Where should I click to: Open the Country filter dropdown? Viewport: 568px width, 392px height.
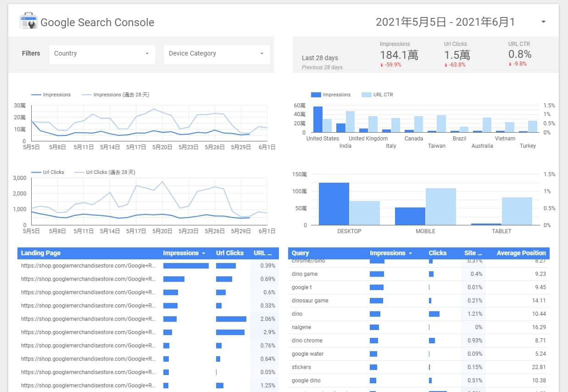[102, 54]
